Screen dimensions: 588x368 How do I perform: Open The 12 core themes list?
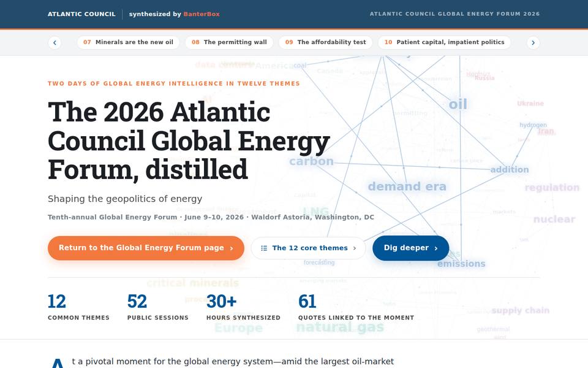pos(308,248)
